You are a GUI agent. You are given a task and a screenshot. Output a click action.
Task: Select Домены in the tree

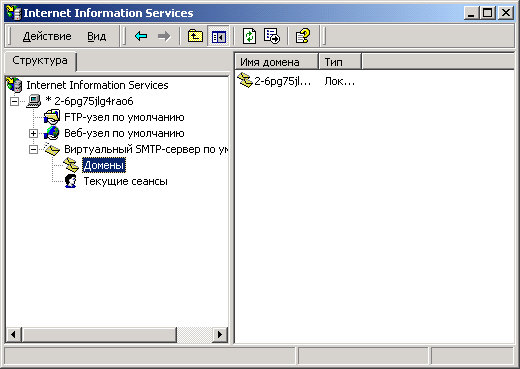pyautogui.click(x=104, y=165)
